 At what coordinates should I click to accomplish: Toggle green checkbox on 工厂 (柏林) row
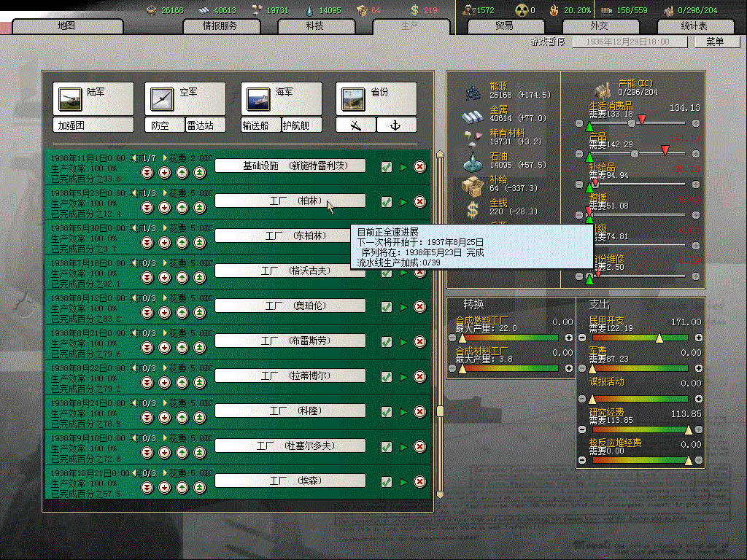click(387, 202)
